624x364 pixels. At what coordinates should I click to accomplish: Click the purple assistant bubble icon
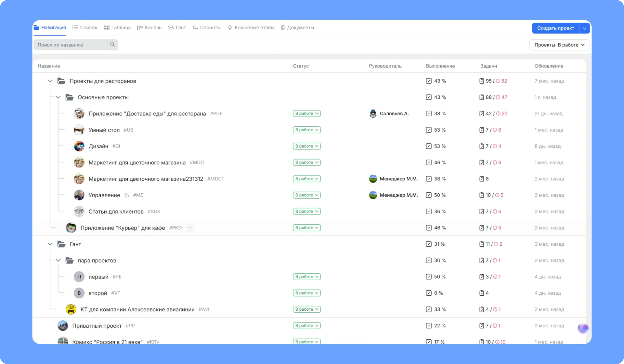click(583, 328)
